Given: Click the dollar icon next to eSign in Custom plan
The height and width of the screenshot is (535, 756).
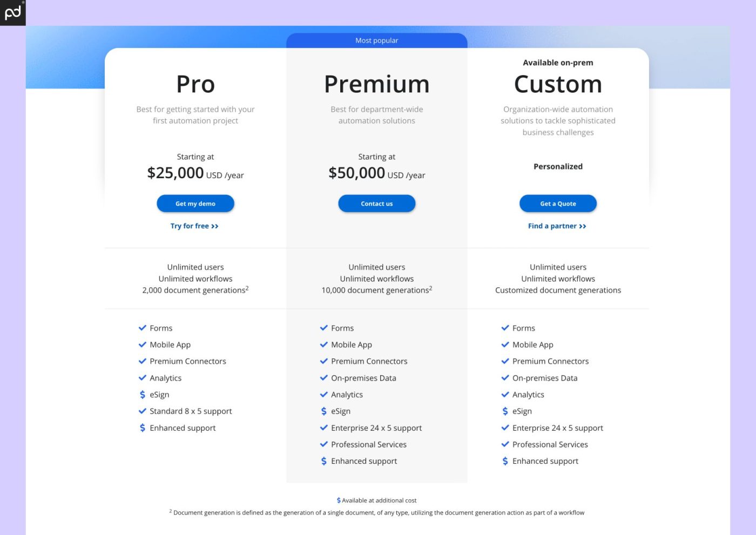Looking at the screenshot, I should coord(505,411).
